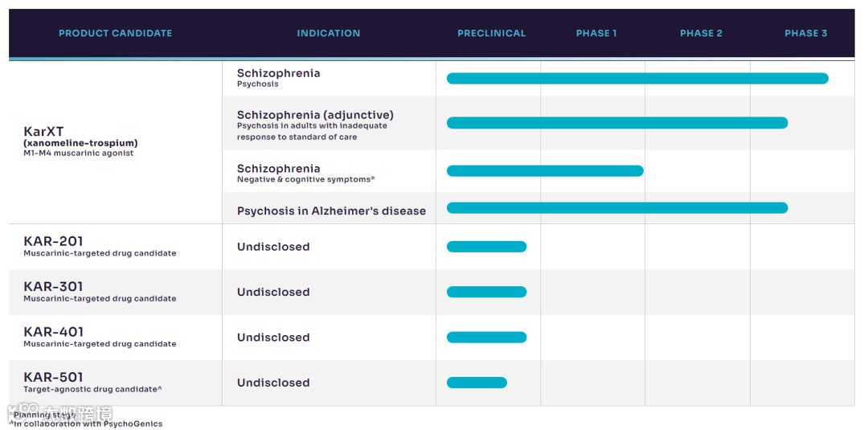The width and height of the screenshot is (868, 430).
Task: Click the KAR-501 preclinical progress bar
Action: coord(476,383)
